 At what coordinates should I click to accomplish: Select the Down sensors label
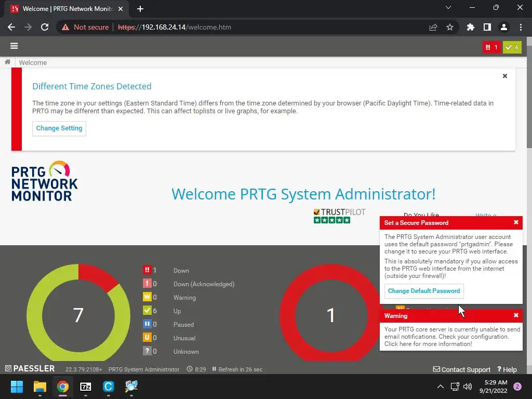pyautogui.click(x=181, y=271)
